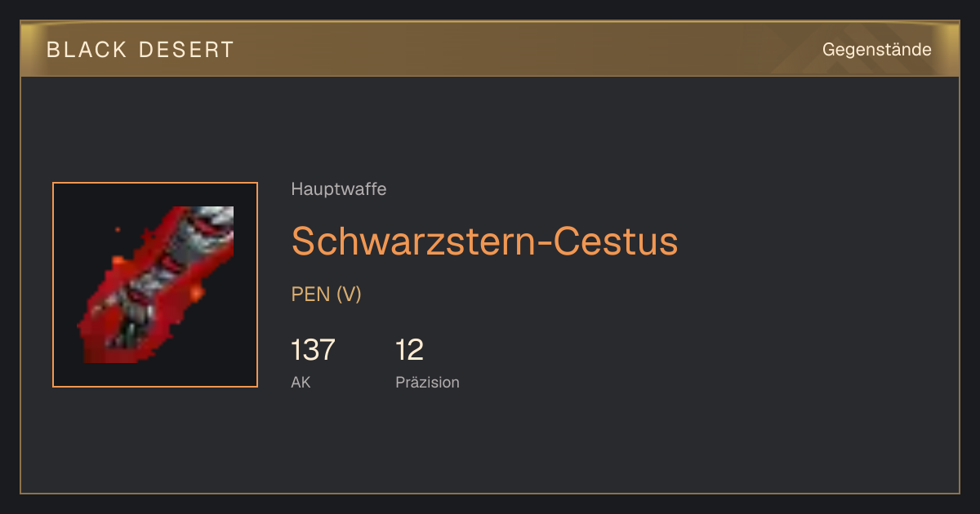980x514 pixels.
Task: Click the 12 precision value
Action: tap(409, 350)
